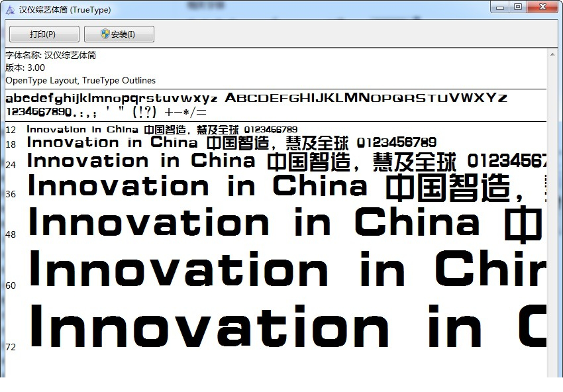563x392 pixels.
Task: Click the size 36 sample line
Action: click(x=287, y=187)
